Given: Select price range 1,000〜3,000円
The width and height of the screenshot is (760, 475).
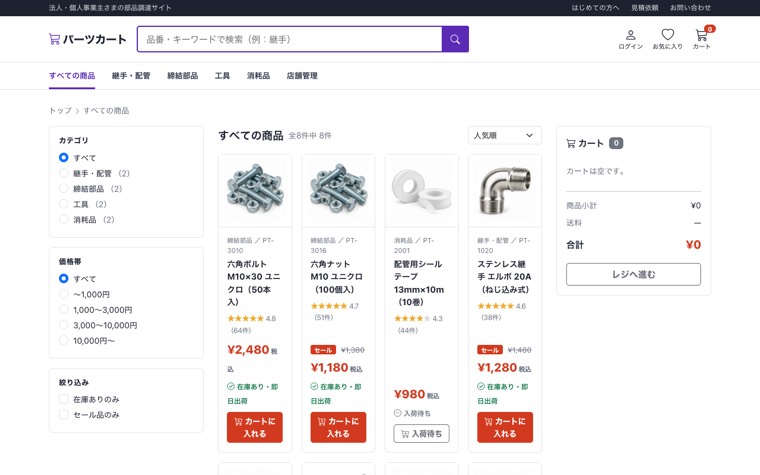Looking at the screenshot, I should pos(63,310).
